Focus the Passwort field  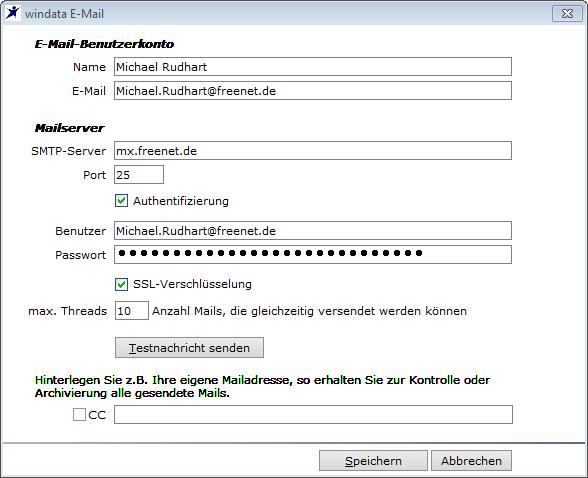click(313, 255)
